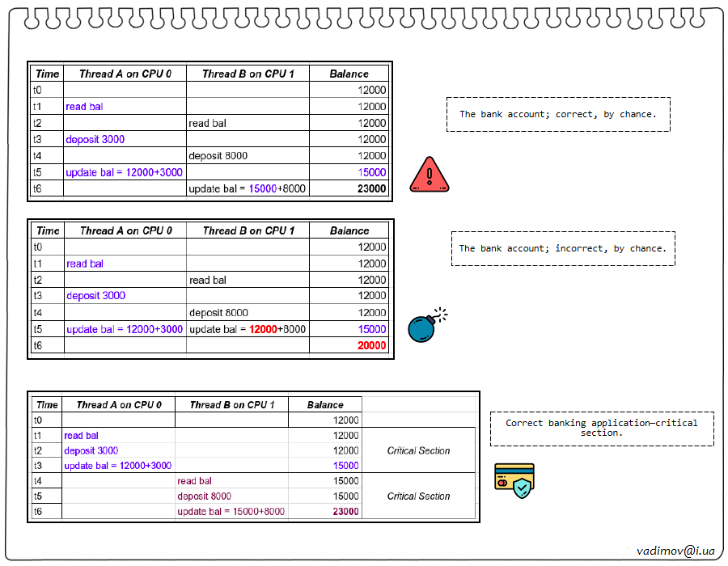Click the t6 row label in the middle table
The height and width of the screenshot is (566, 728).
(x=38, y=345)
